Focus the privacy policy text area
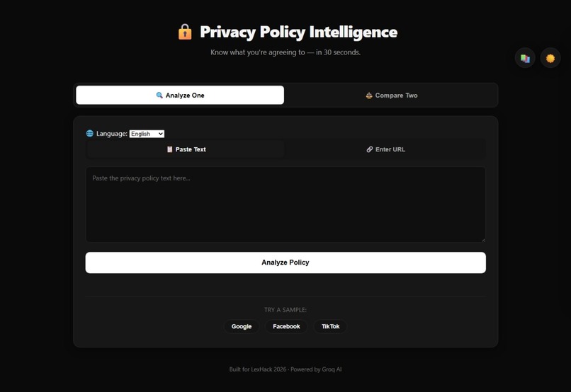Viewport: 571px width, 392px height. click(285, 204)
